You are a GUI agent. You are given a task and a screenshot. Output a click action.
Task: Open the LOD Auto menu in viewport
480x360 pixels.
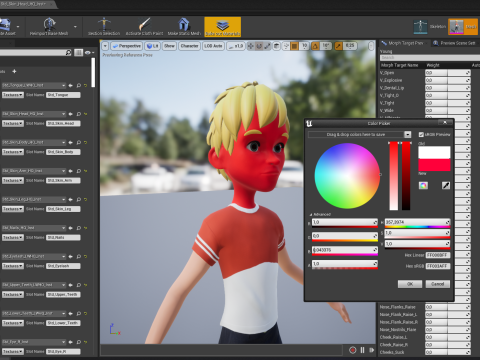point(213,46)
